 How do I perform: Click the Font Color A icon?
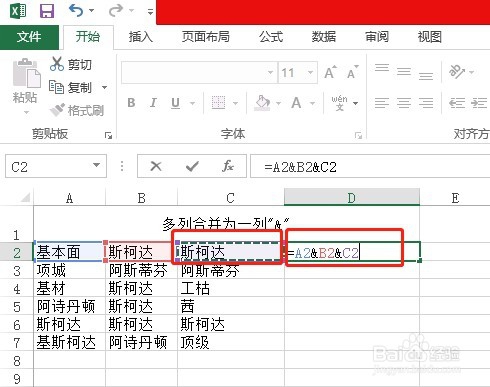[x=296, y=103]
